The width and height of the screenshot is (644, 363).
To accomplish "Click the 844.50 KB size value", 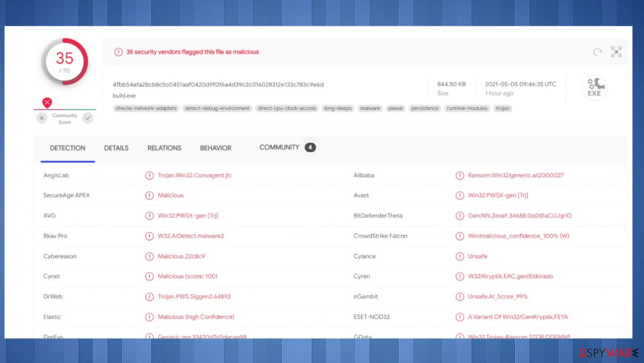I will click(451, 84).
